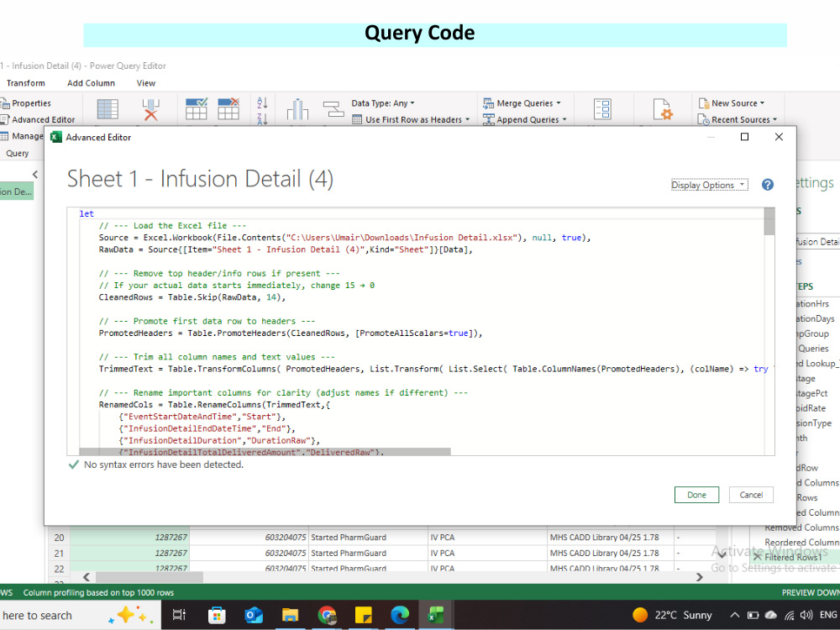Click Done in the Advanced Editor
The height and width of the screenshot is (630, 840).
point(696,495)
